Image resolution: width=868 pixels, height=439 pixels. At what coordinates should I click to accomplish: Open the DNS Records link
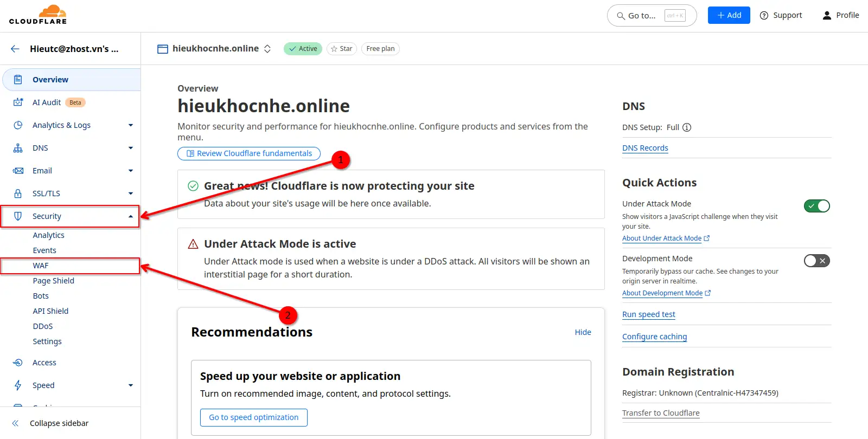click(x=645, y=148)
